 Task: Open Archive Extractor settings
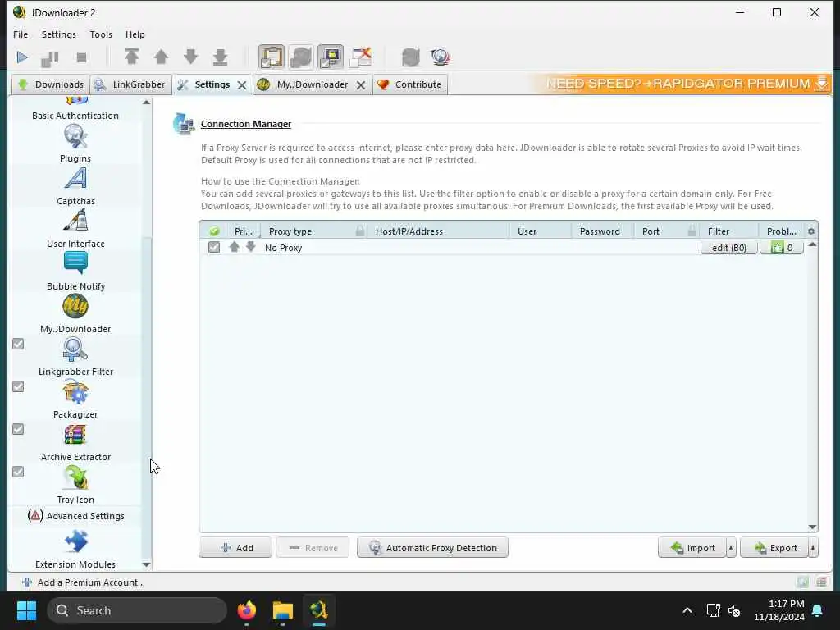point(75,441)
